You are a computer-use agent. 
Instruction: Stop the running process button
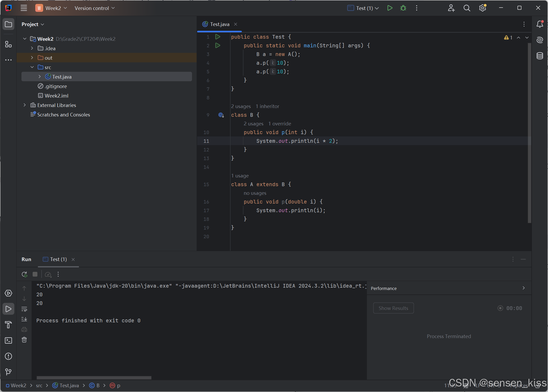tap(35, 274)
